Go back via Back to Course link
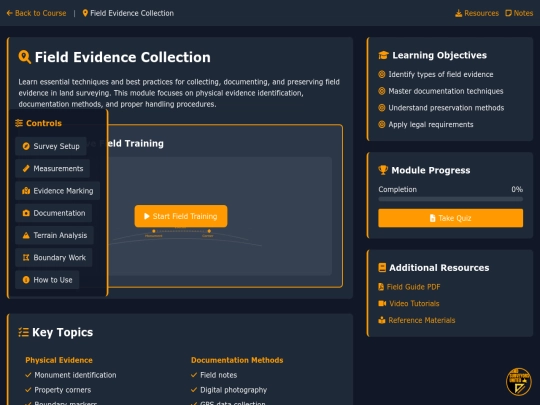 coord(36,13)
